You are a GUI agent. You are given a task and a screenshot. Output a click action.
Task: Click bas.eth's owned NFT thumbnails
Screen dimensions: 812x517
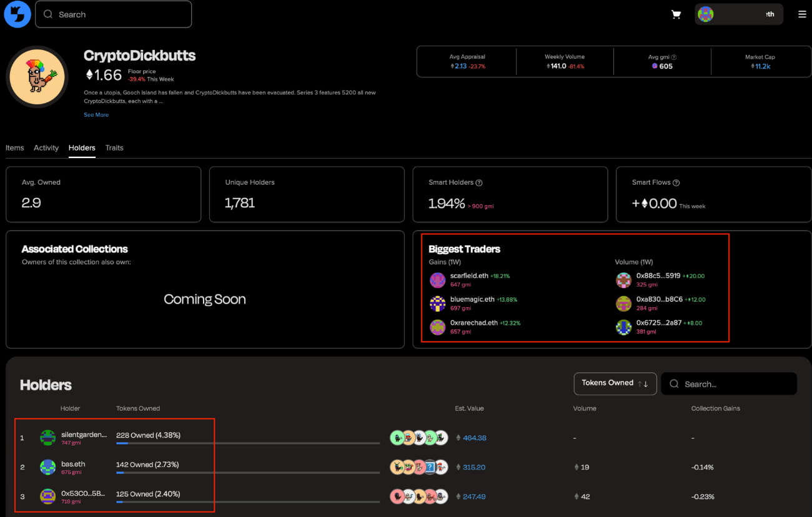[x=419, y=467]
